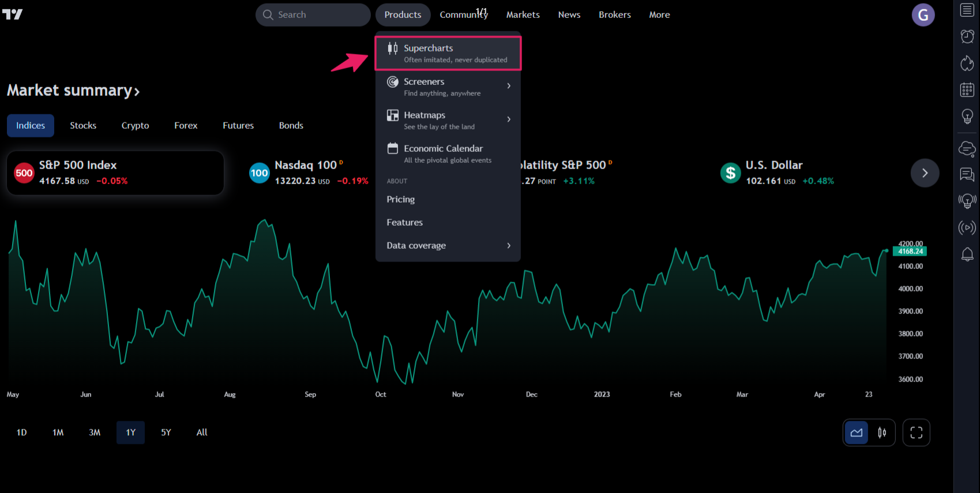Open the More menu

point(659,15)
